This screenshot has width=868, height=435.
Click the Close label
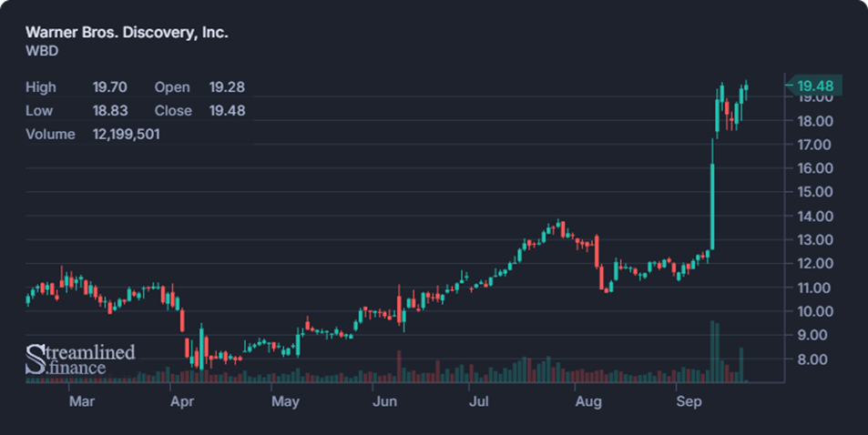tap(173, 111)
